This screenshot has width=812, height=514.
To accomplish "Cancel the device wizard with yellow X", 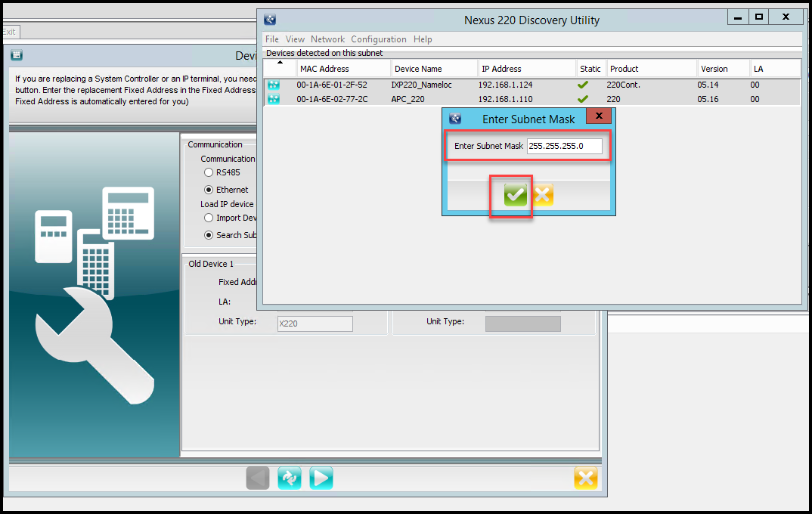I will (x=586, y=478).
